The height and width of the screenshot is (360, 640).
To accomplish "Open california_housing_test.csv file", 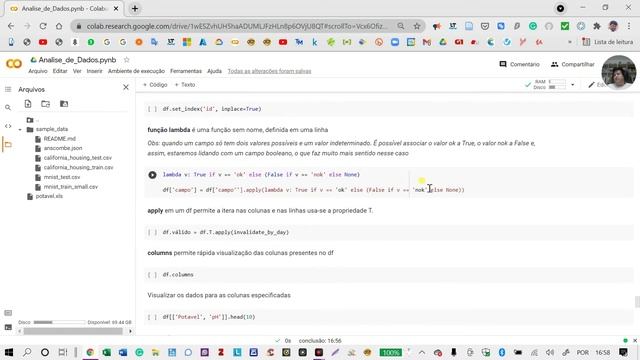I will 78,158.
